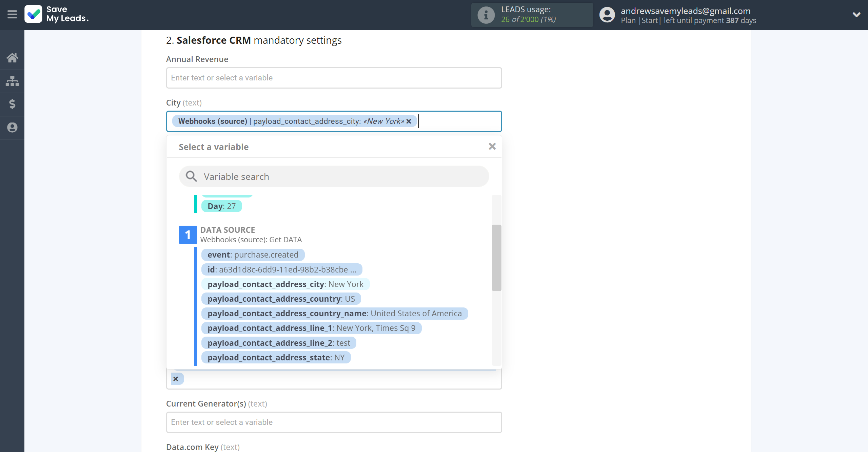
Task: Click the City text field
Action: point(334,121)
